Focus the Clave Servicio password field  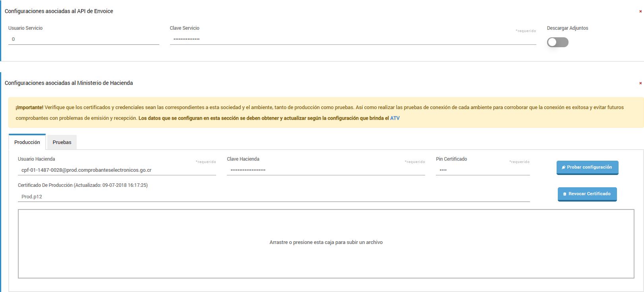(353, 39)
